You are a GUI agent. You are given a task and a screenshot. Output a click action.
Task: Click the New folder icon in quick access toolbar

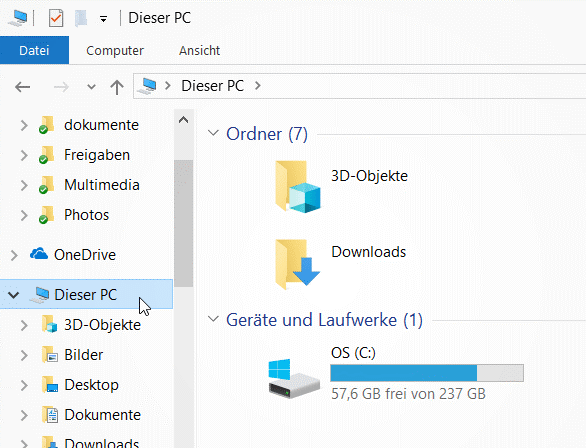point(81,18)
